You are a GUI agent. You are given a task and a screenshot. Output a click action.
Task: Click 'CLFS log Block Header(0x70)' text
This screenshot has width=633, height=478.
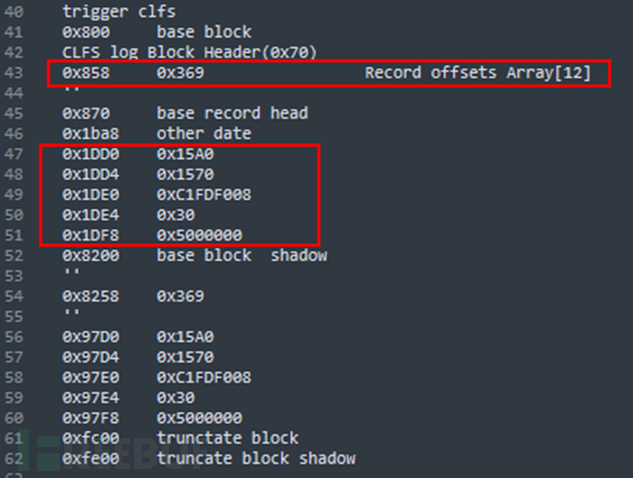[190, 52]
